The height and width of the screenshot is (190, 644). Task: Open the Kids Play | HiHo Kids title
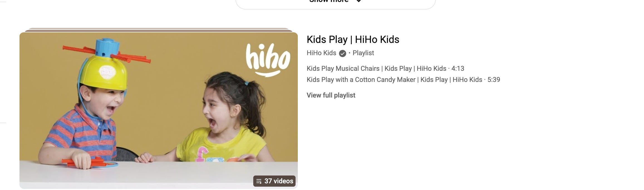click(353, 40)
